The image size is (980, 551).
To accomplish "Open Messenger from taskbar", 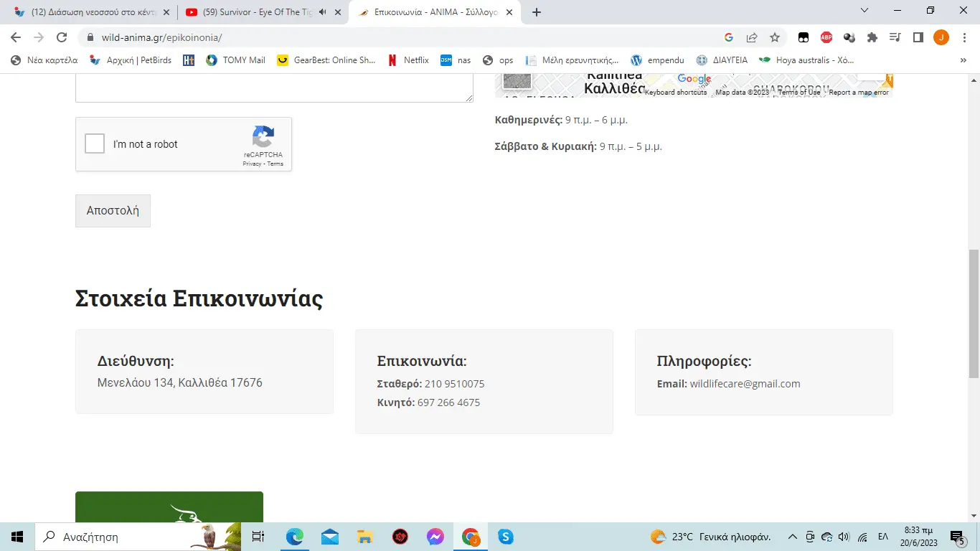I will click(435, 537).
